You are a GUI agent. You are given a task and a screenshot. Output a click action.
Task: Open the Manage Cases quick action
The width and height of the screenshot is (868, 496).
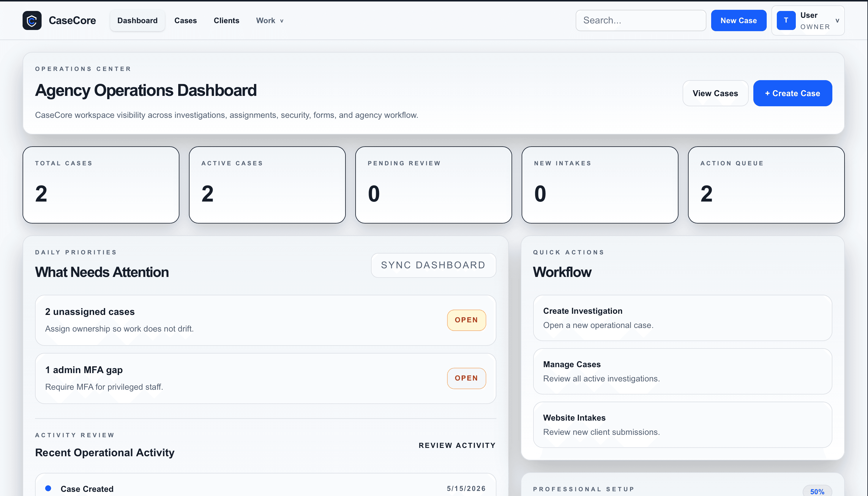point(683,371)
